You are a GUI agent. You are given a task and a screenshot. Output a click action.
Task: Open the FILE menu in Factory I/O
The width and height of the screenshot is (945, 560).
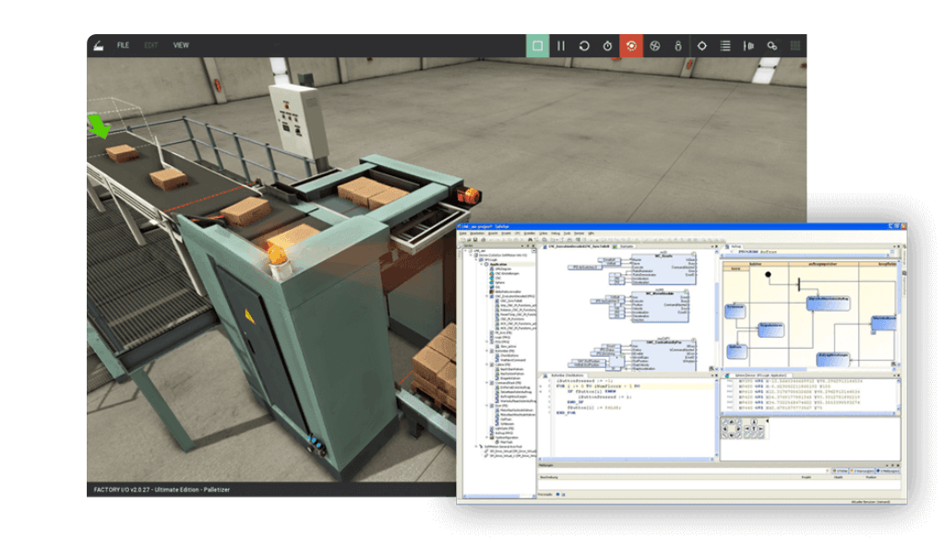tap(123, 45)
